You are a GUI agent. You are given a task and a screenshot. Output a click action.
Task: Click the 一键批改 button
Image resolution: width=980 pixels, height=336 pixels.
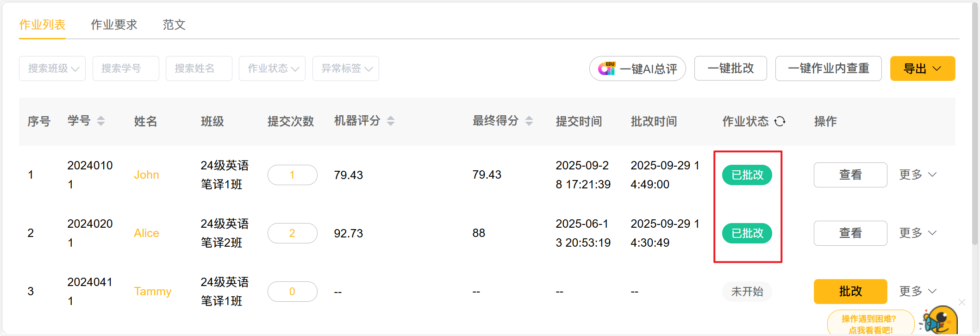coord(730,68)
